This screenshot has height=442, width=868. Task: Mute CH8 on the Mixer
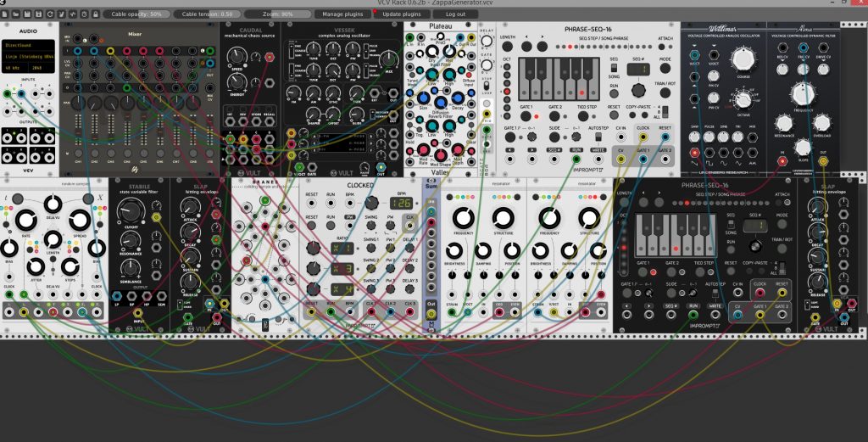click(x=193, y=154)
